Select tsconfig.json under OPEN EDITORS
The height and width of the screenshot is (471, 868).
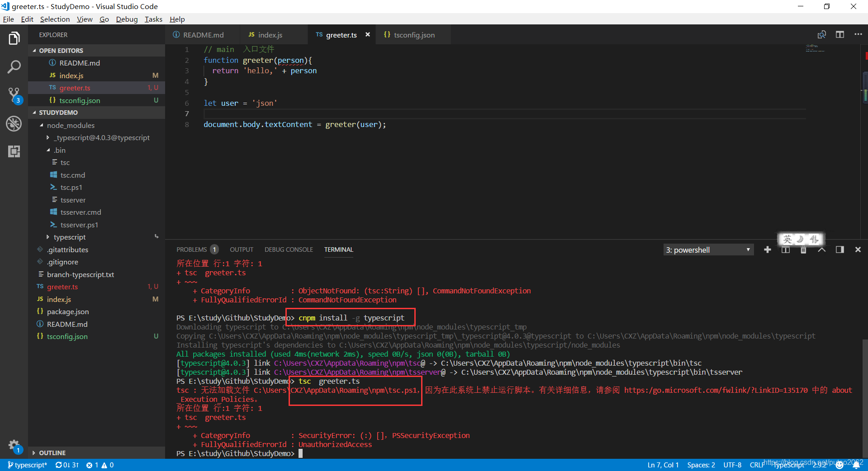96,100
